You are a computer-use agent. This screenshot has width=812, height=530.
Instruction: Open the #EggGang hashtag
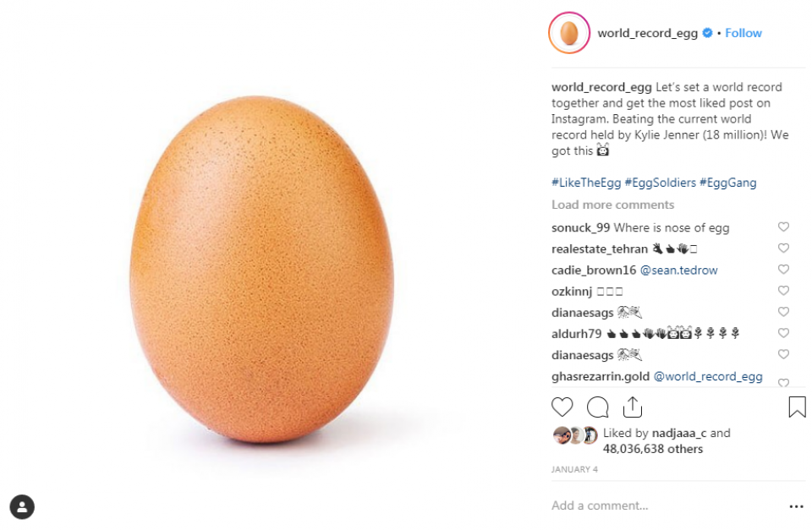click(728, 183)
